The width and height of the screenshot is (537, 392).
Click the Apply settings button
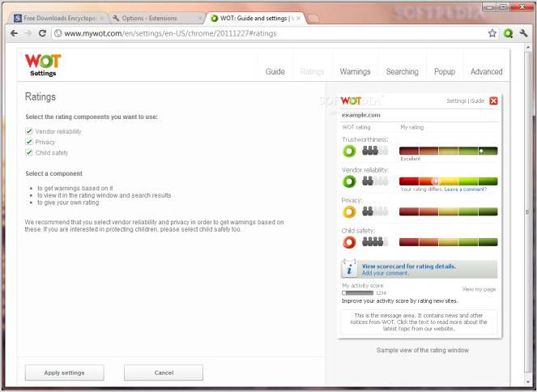click(64, 373)
